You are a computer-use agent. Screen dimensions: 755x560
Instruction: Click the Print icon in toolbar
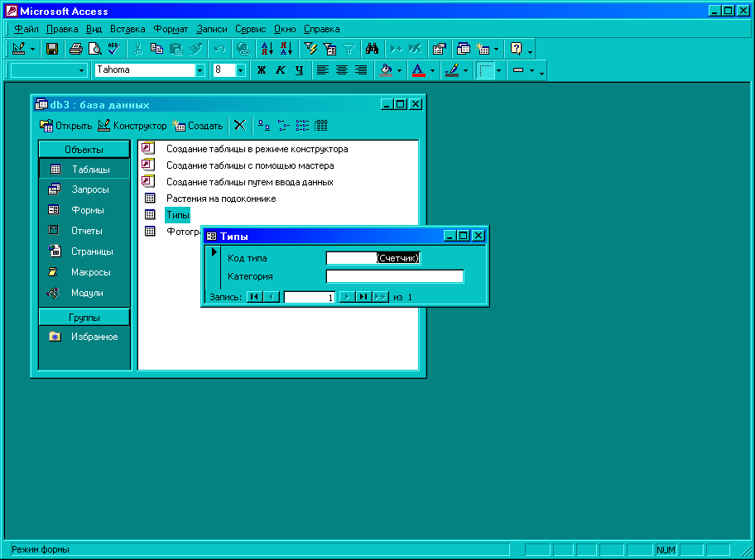pyautogui.click(x=75, y=49)
